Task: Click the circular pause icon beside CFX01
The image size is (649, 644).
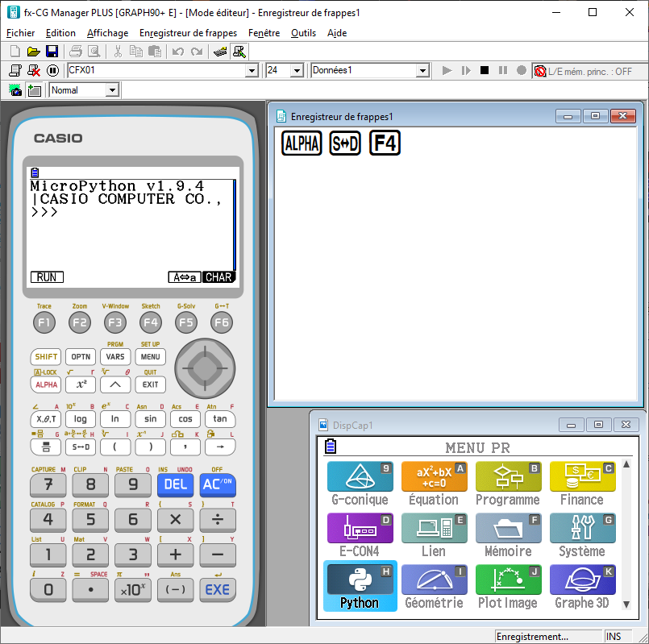Action: point(52,71)
